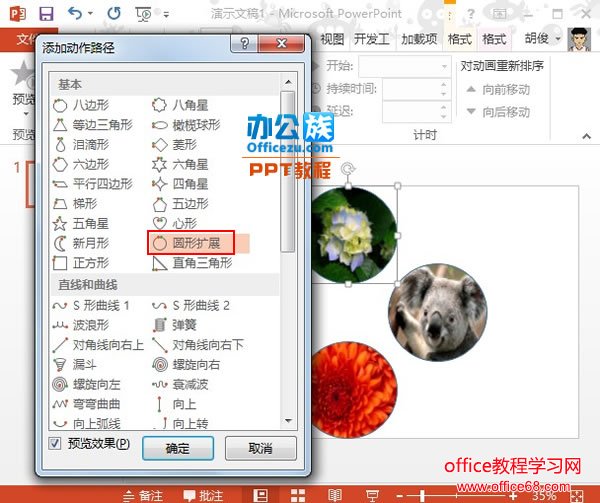Select the 螺旋向右 spiral path

(186, 365)
